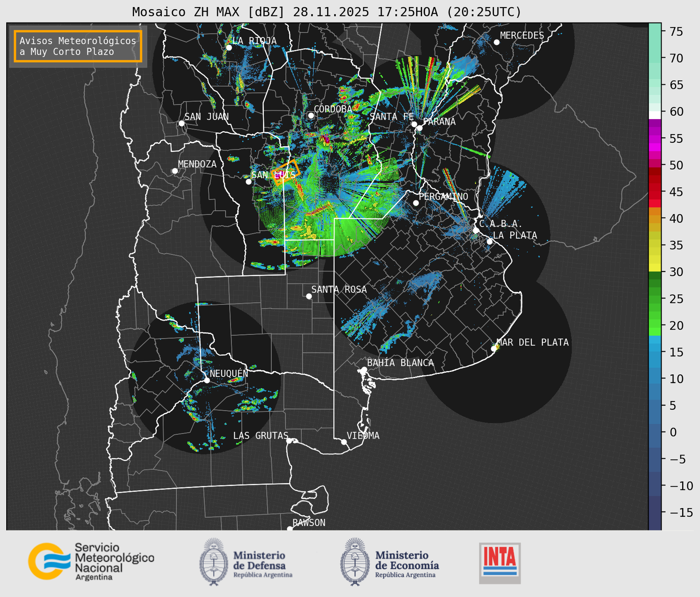The image size is (700, 597).
Task: Select the Mercedes city marker
Action: point(496,42)
